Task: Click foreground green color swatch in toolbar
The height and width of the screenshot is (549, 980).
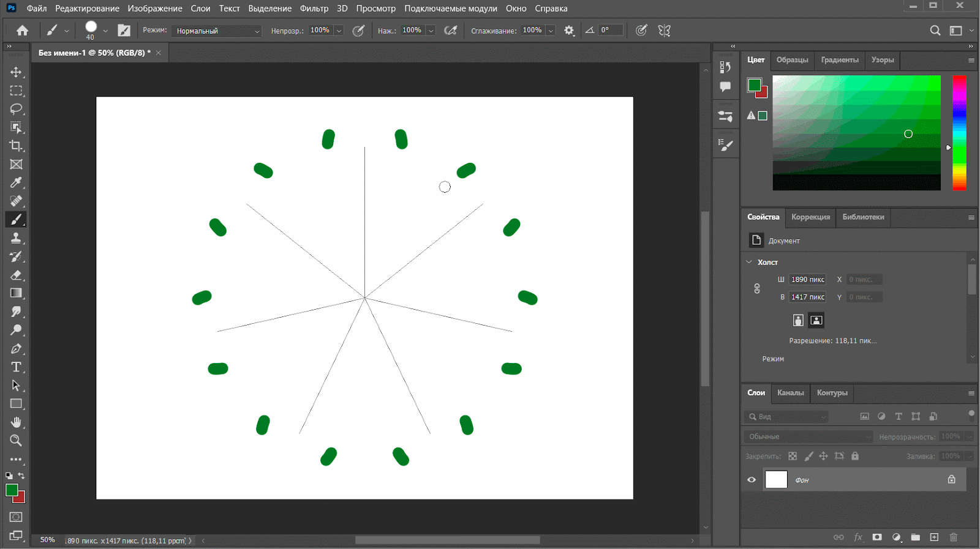Action: 12,490
